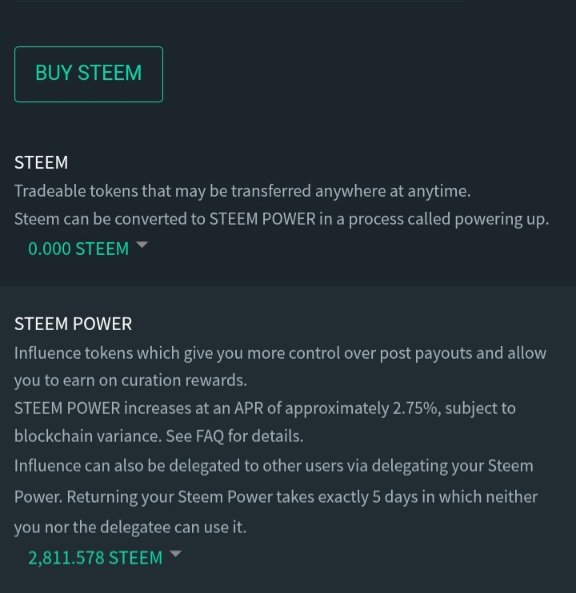Image resolution: width=576 pixels, height=593 pixels.
Task: Click the 2.75% APR figure
Action: coord(415,409)
